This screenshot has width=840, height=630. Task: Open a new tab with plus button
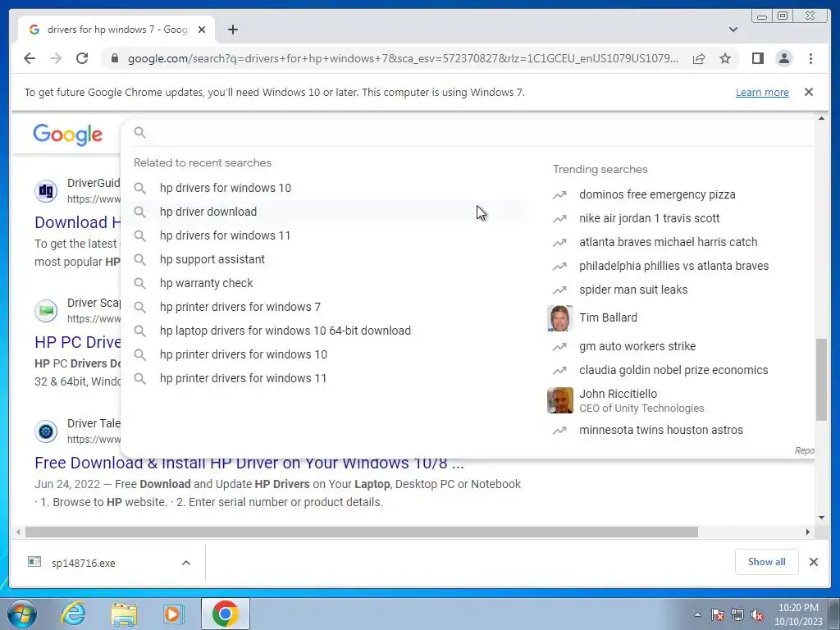click(x=232, y=30)
